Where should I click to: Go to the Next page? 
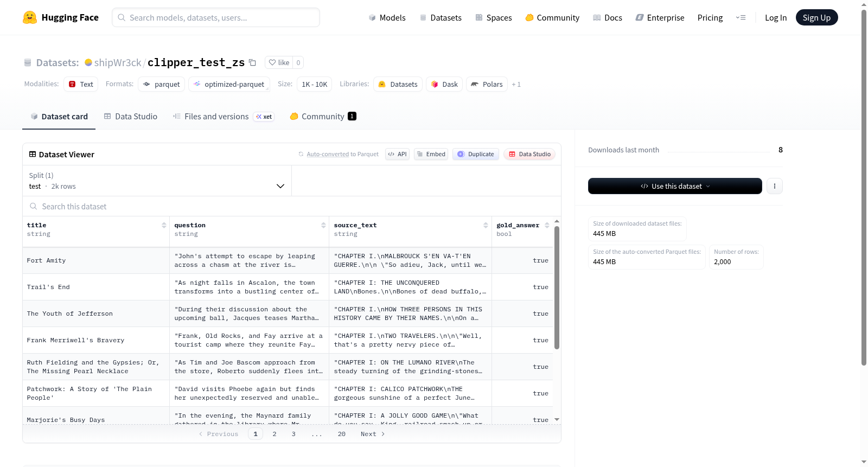click(x=373, y=434)
